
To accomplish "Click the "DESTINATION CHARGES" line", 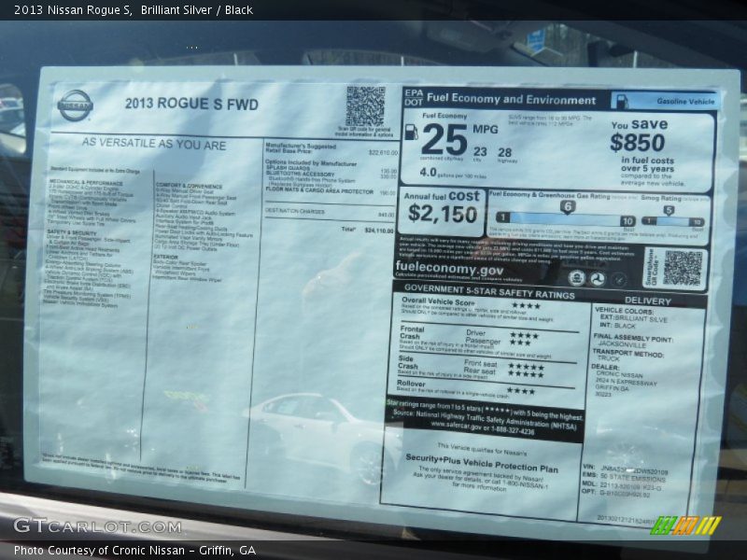I will click(x=294, y=211).
